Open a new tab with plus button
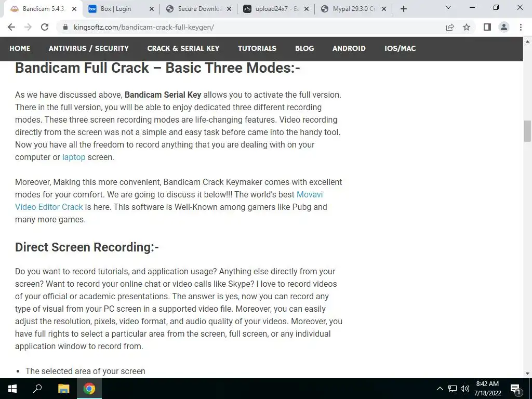 tap(403, 9)
